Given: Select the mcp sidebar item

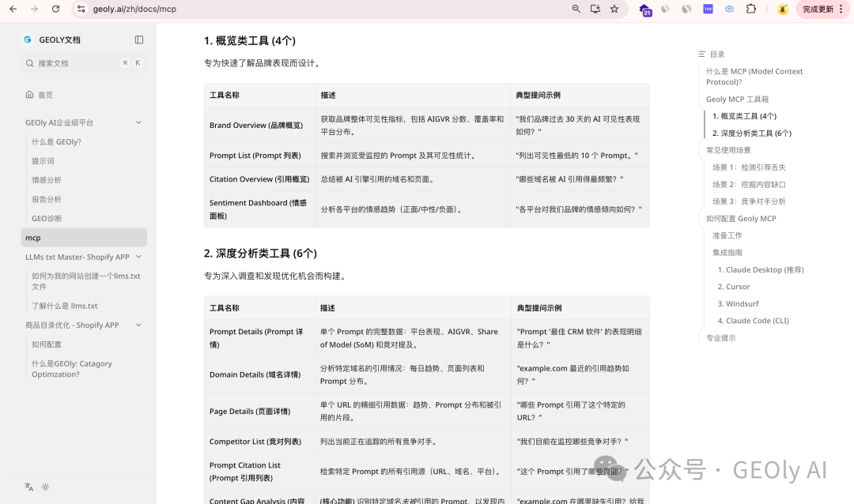Looking at the screenshot, I should (x=84, y=238).
